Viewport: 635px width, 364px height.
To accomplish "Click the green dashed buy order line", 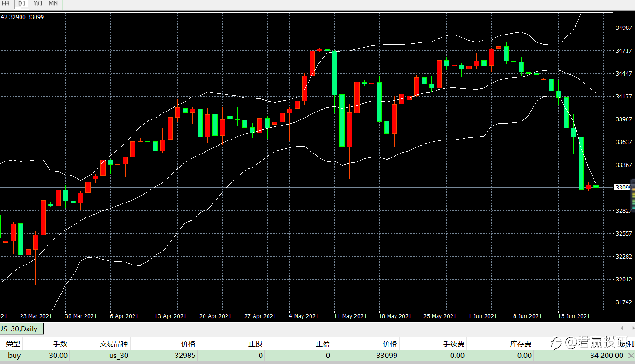I will point(306,197).
